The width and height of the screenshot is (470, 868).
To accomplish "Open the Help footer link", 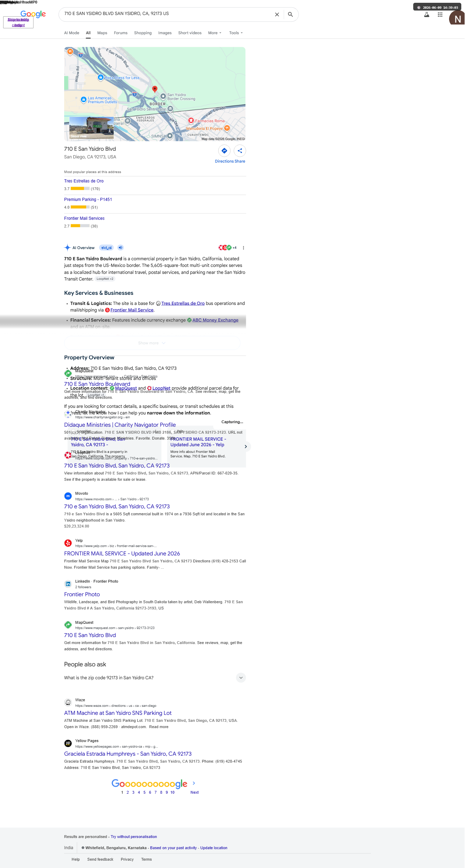I will click(x=76, y=859).
